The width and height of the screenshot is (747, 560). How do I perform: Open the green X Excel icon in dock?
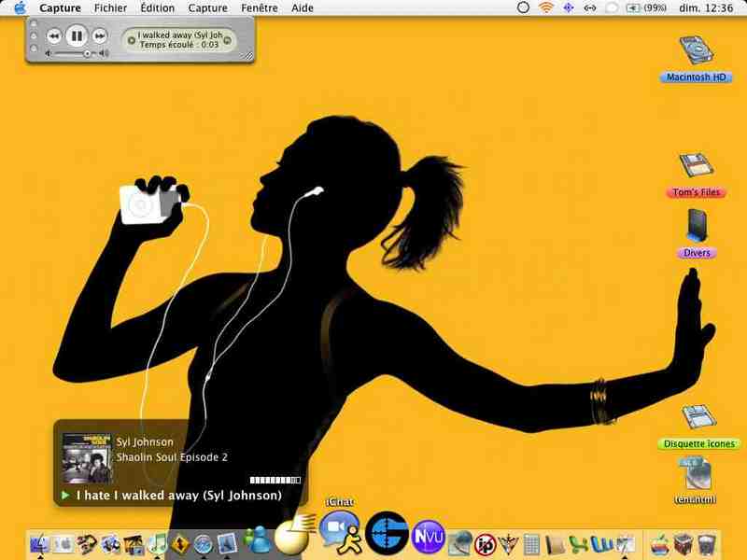[578, 544]
